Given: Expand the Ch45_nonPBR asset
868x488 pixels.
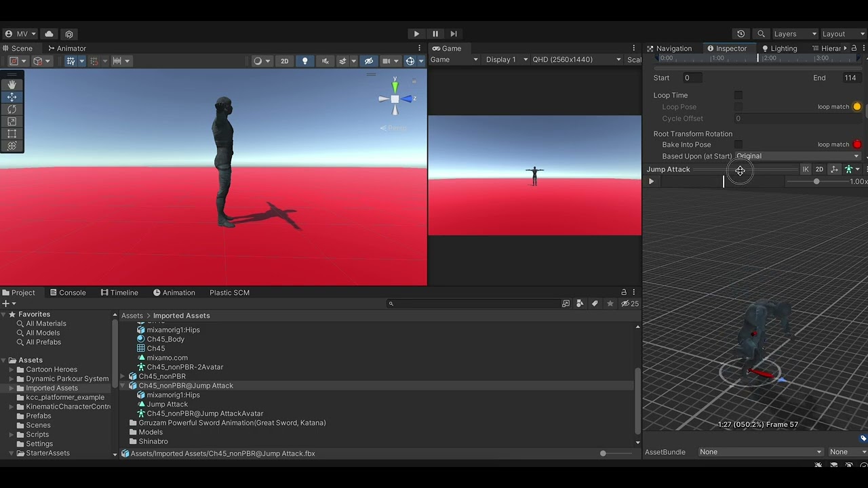Looking at the screenshot, I should 123,376.
